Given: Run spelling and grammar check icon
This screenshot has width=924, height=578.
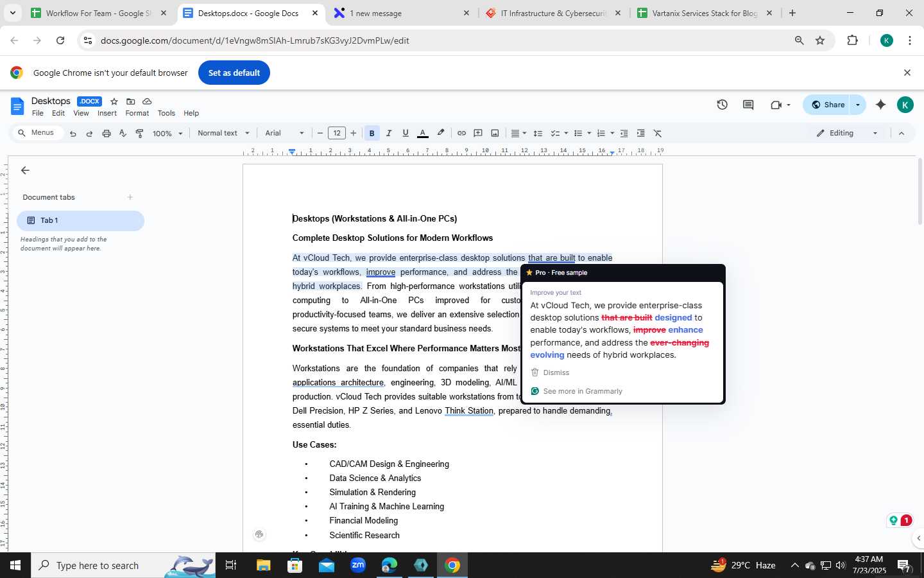Looking at the screenshot, I should click(123, 134).
